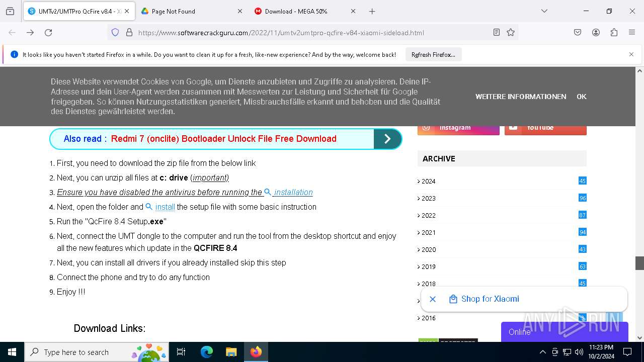Accept cookies with OK button

coord(582,97)
